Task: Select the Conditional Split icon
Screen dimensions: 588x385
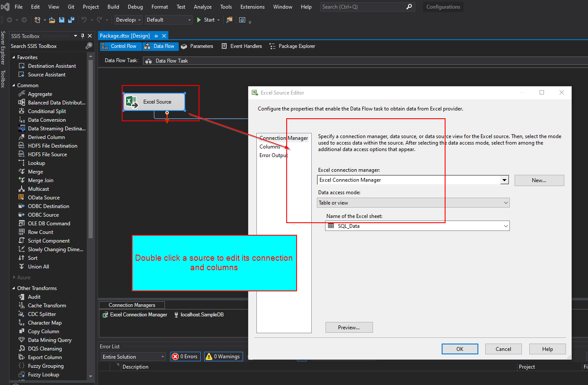Action: [22, 111]
